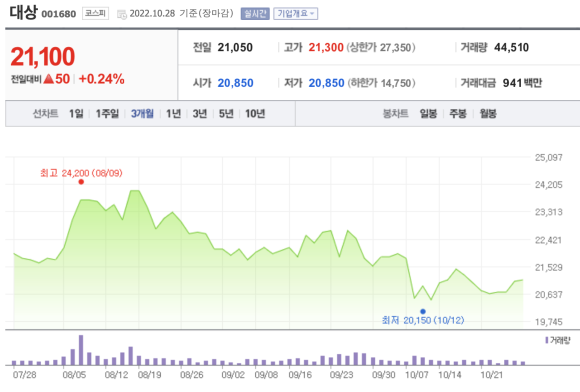Click the 19,745 price axis label
The width and height of the screenshot is (580, 392).
[x=549, y=321]
